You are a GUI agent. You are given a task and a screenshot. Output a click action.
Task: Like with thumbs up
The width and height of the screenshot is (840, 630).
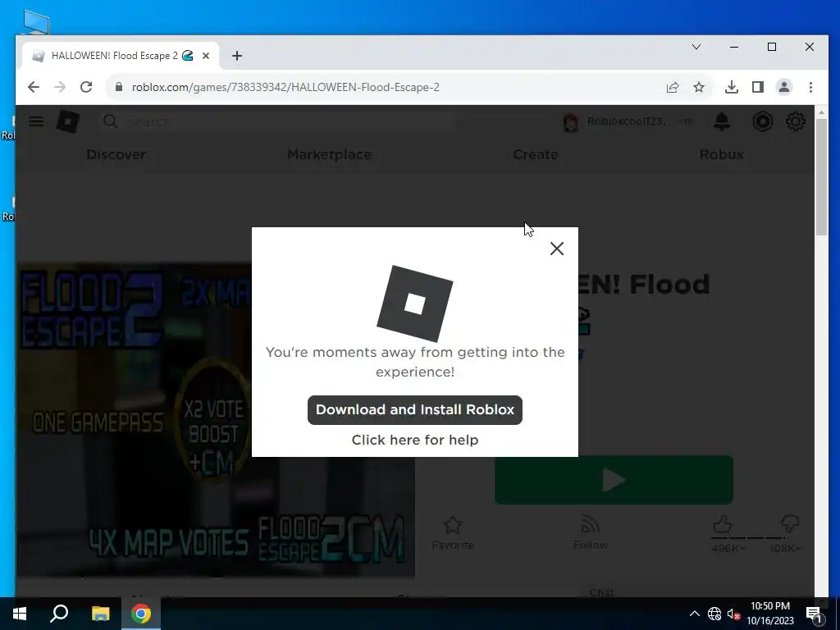[x=722, y=524]
